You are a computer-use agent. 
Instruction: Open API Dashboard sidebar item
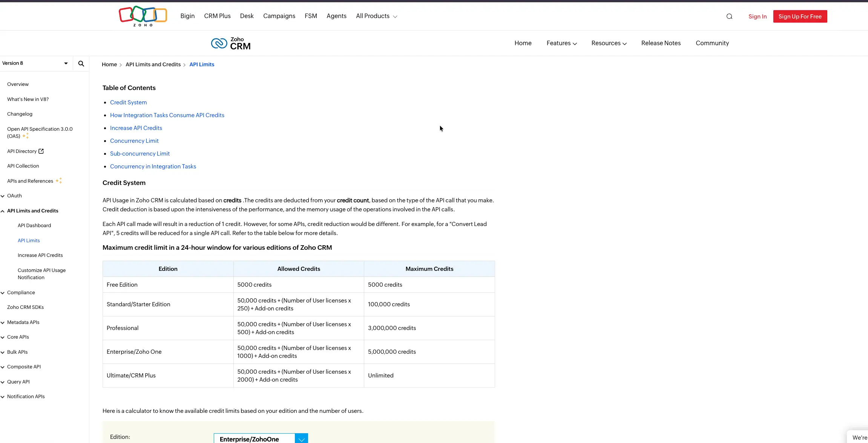[x=34, y=226]
